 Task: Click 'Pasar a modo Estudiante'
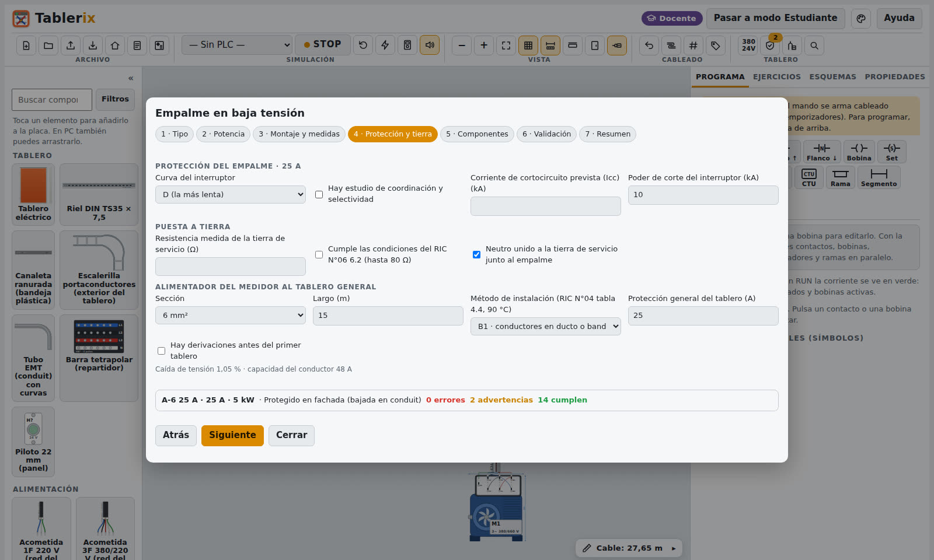coord(775,19)
